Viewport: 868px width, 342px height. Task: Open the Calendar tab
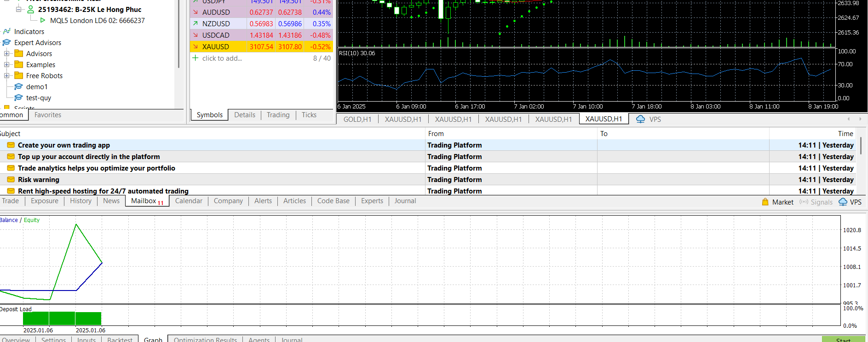[x=189, y=201]
